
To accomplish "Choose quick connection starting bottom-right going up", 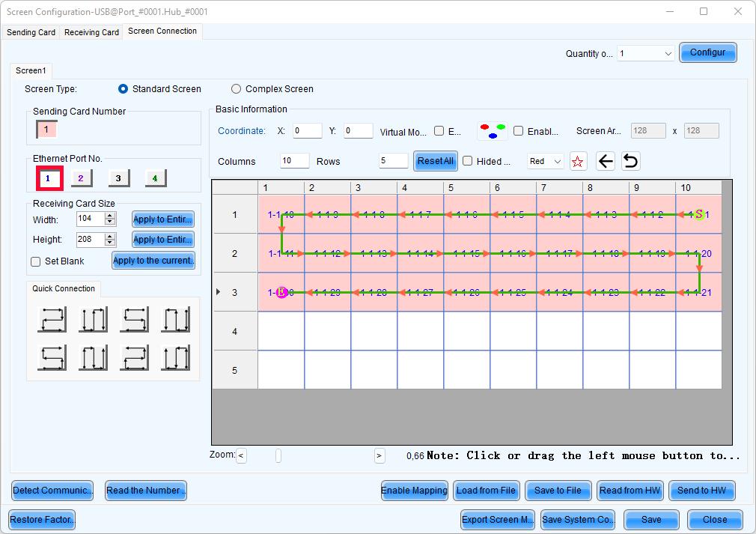I will [x=175, y=357].
